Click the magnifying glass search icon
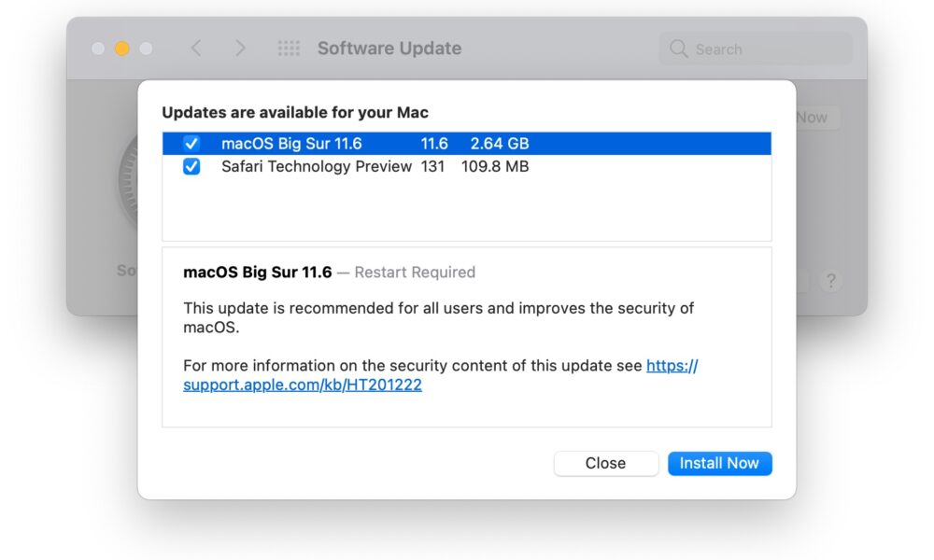 click(678, 49)
